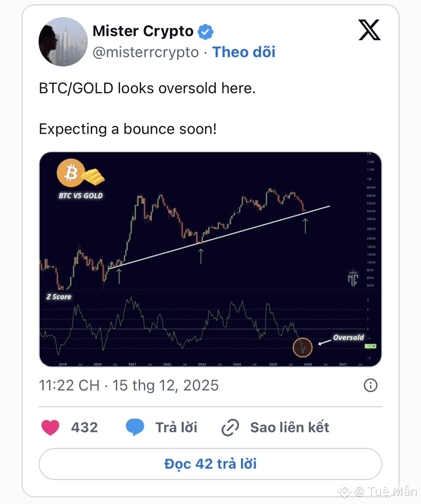Click the orange Oversold circle marker
The image size is (421, 504).
[x=303, y=347]
